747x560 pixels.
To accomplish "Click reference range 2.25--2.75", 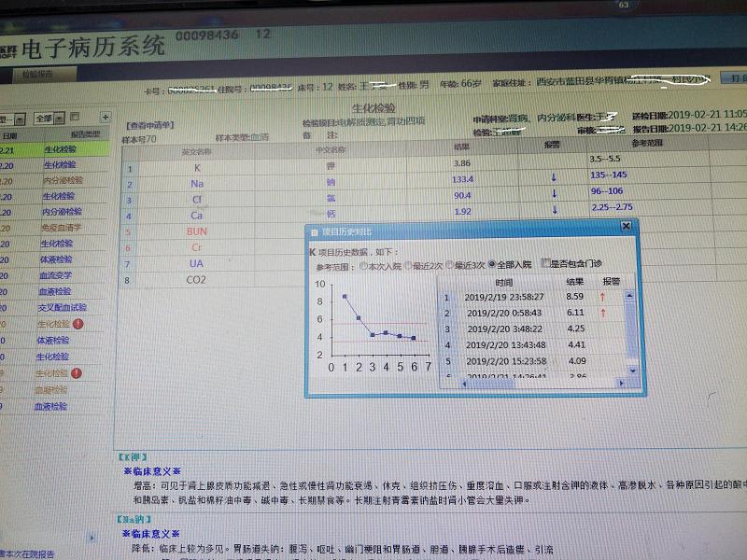I will click(x=613, y=207).
